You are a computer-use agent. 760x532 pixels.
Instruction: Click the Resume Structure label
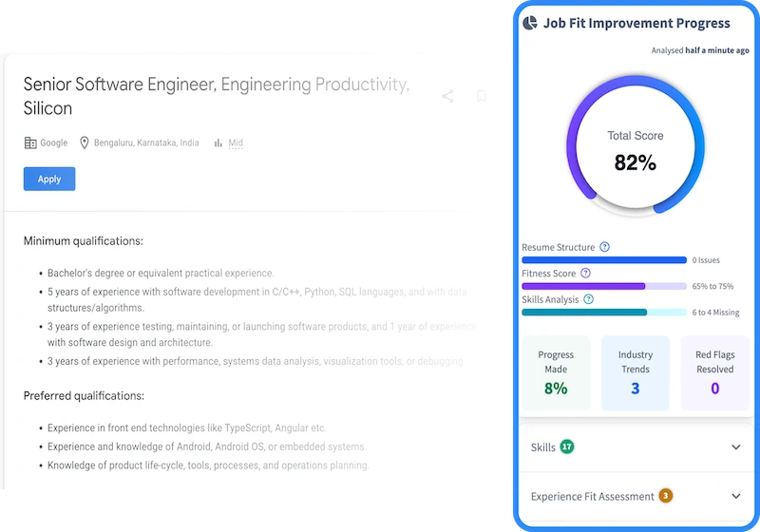tap(558, 247)
